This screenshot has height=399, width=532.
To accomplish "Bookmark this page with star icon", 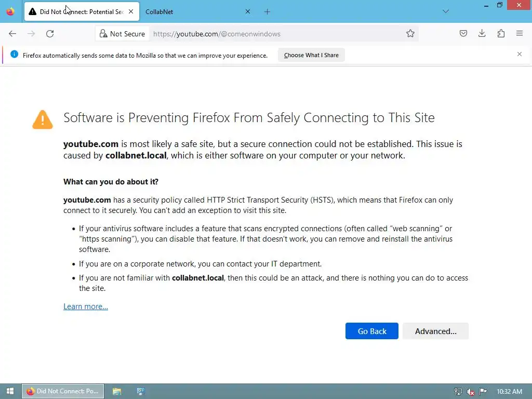I will point(410,34).
